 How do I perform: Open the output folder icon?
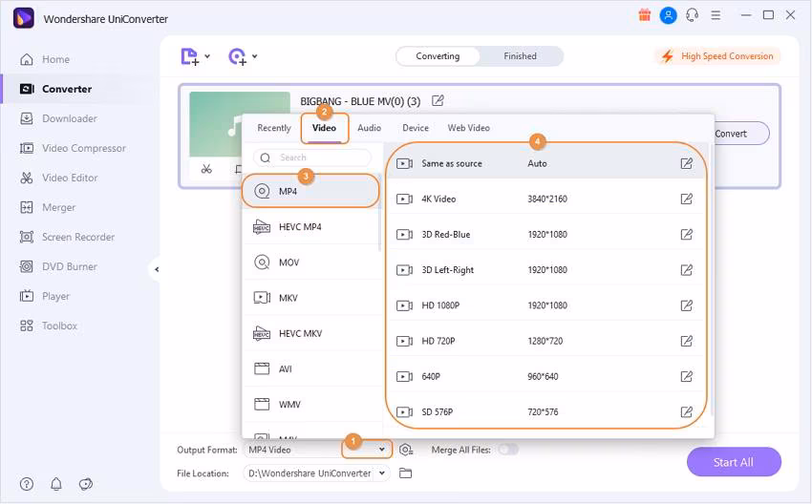click(405, 472)
